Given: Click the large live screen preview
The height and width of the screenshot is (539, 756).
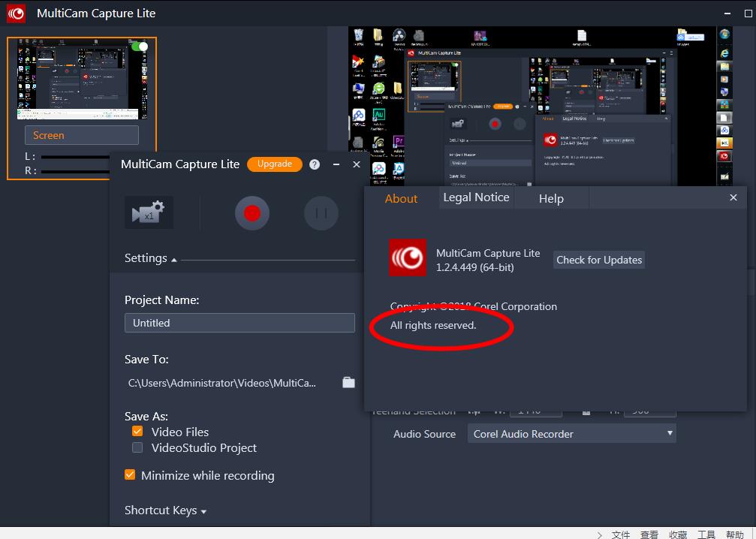Looking at the screenshot, I should [x=540, y=106].
